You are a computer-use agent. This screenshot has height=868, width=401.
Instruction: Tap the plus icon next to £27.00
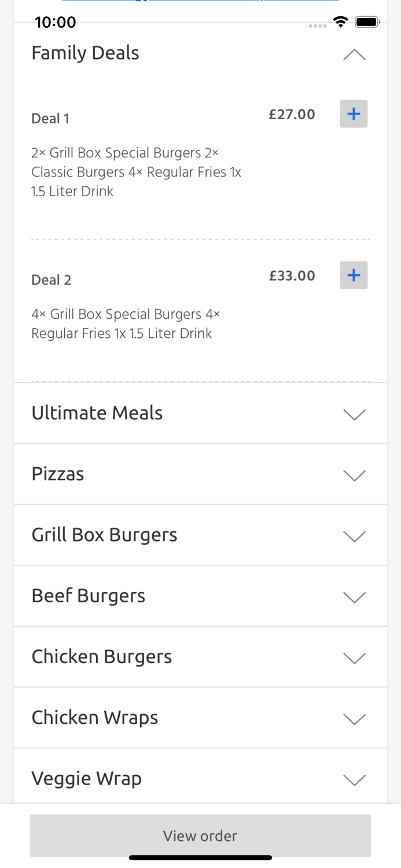coord(354,114)
